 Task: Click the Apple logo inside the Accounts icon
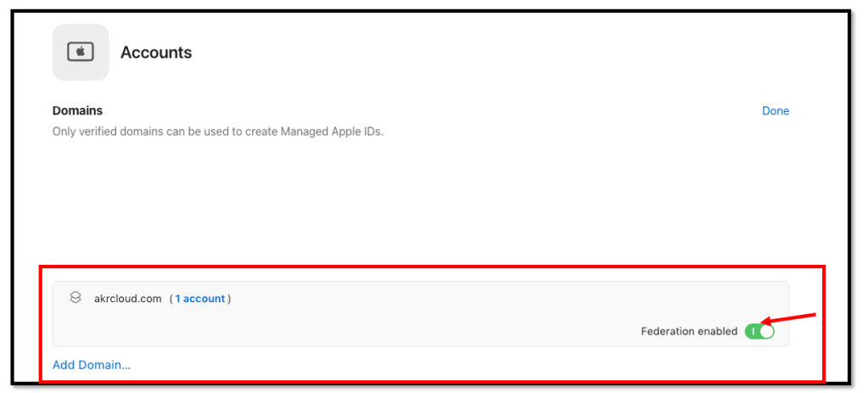81,52
